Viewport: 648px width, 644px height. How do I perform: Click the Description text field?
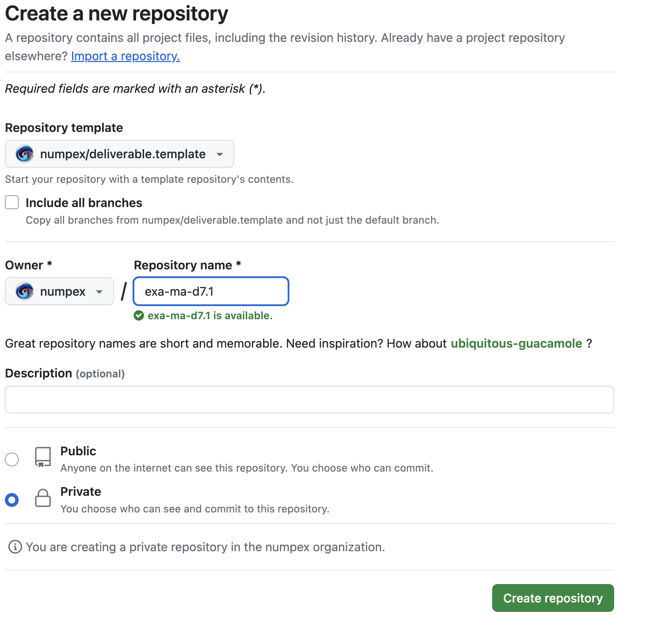pos(309,400)
